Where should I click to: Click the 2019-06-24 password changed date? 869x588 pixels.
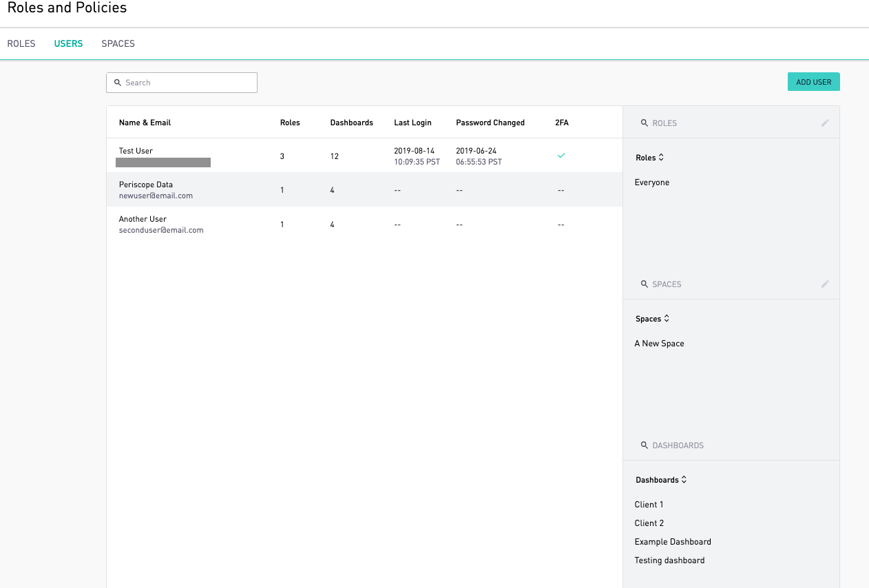coord(477,151)
